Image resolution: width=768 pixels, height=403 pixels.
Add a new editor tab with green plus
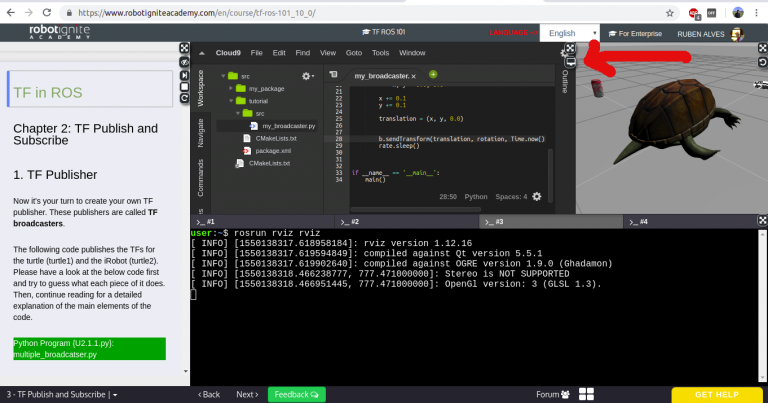pos(433,74)
